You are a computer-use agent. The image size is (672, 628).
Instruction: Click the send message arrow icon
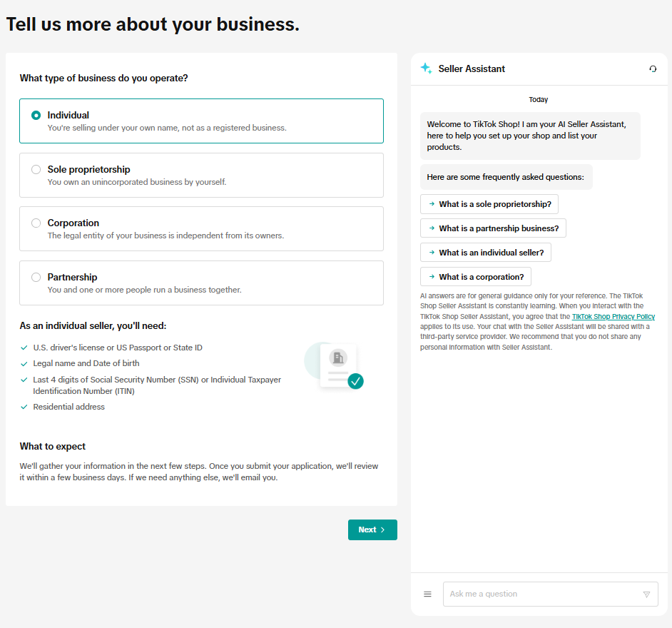646,594
